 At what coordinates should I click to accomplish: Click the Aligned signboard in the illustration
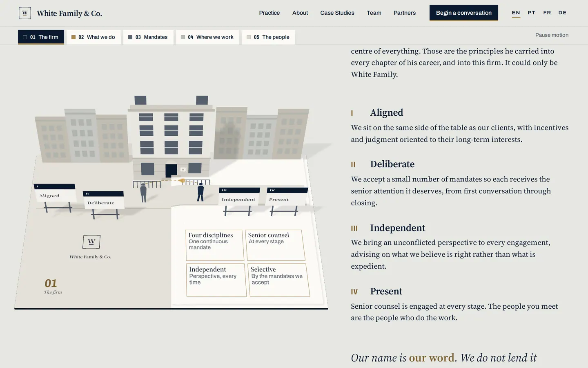point(55,193)
